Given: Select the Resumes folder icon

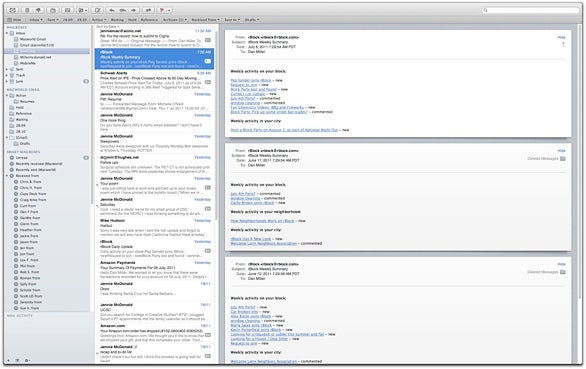Looking at the screenshot, I should 16,101.
